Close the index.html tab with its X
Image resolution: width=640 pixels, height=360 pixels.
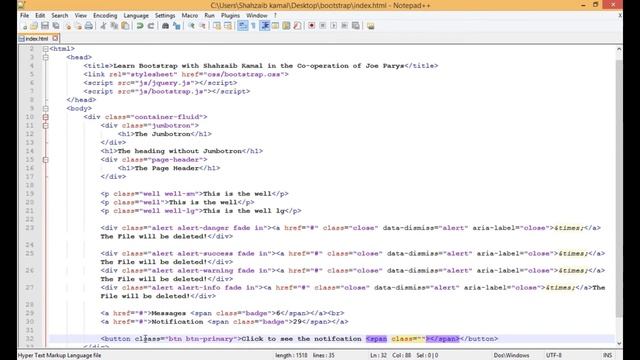pyautogui.click(x=56, y=38)
